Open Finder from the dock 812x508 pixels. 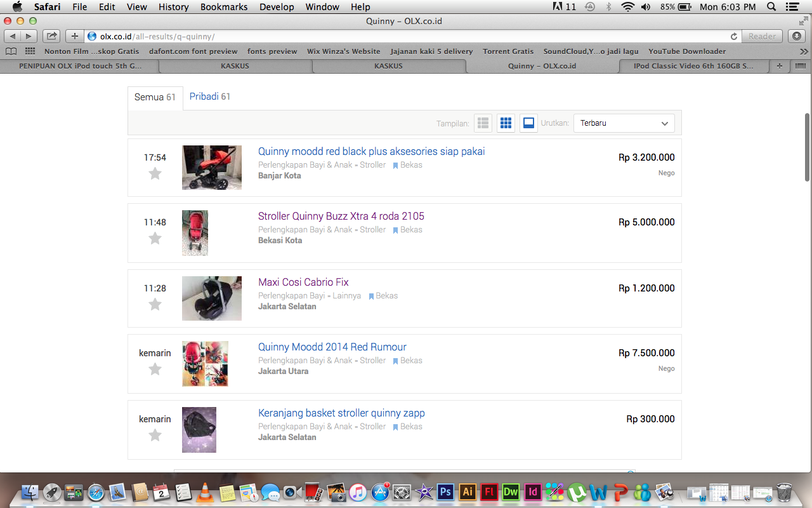[x=30, y=491]
